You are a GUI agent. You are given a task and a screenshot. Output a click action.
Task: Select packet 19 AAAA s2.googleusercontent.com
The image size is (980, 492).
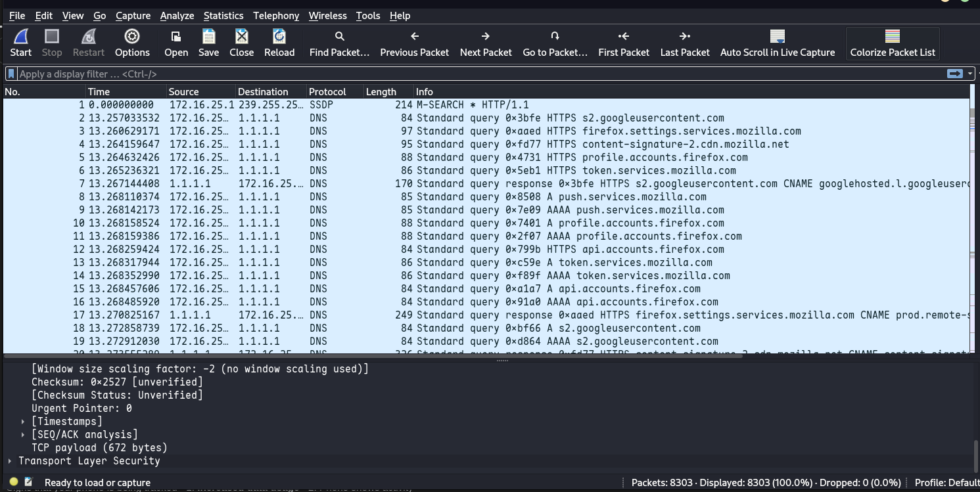pos(486,342)
